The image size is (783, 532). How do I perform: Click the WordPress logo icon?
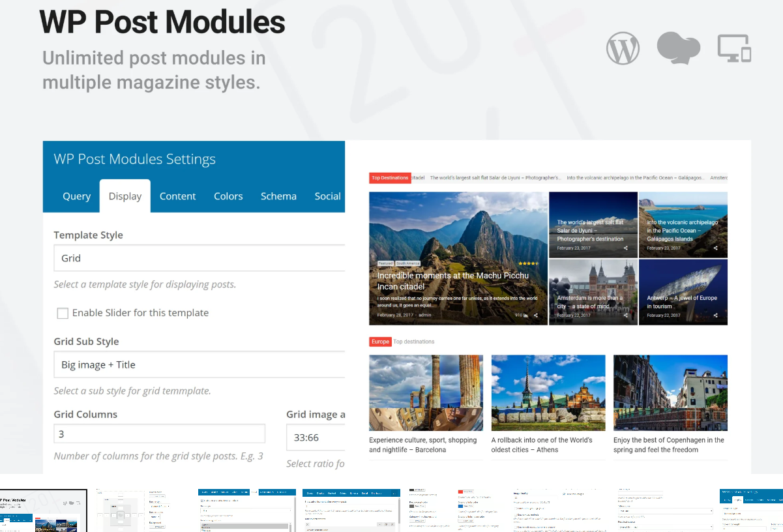point(623,48)
